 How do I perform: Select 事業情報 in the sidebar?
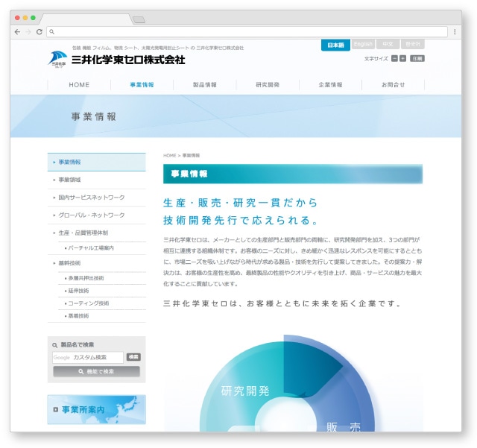tap(97, 162)
